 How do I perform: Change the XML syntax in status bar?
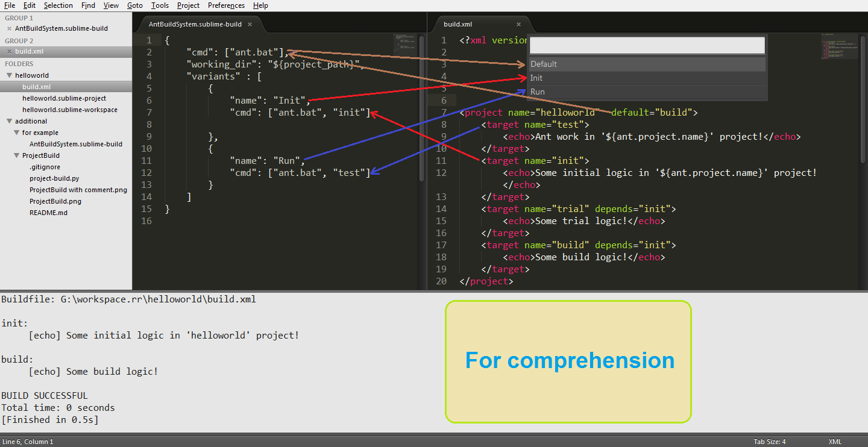tap(835, 442)
